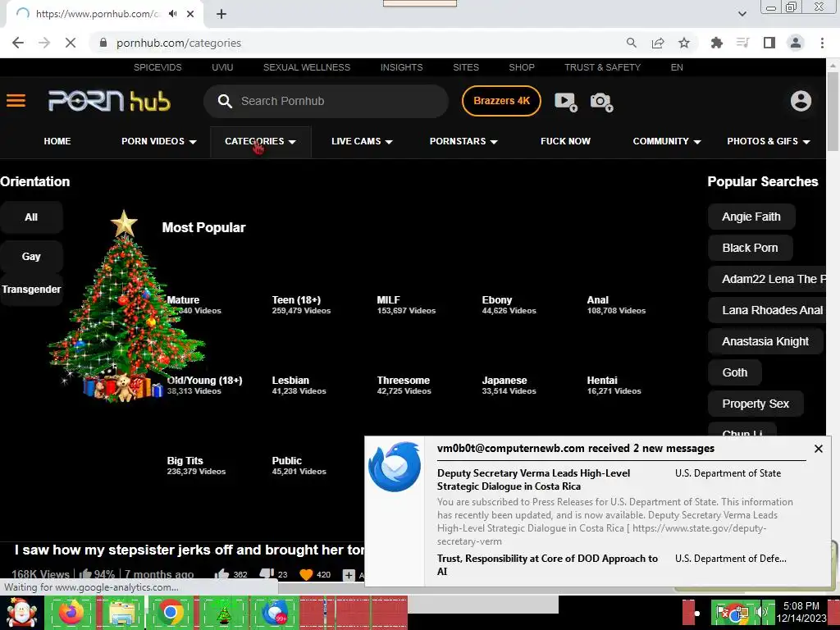Viewport: 840px width, 630px height.
Task: Open the Chrome extensions puzzle icon
Action: point(716,43)
